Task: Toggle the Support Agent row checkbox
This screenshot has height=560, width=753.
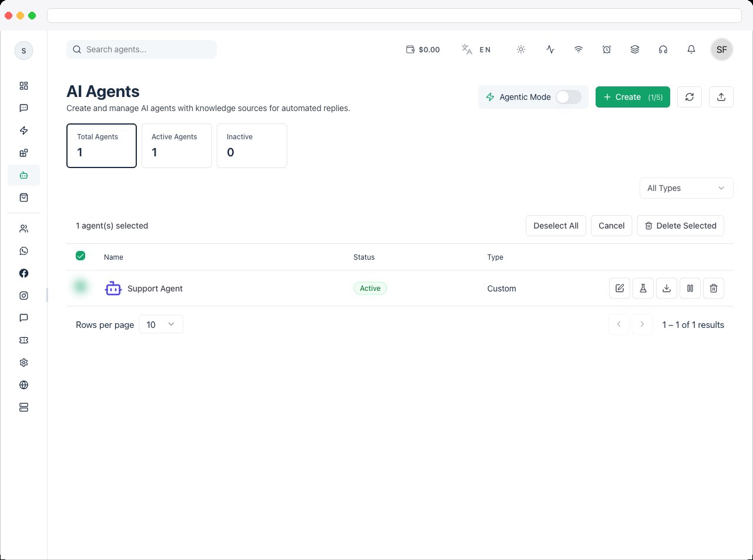Action: click(x=80, y=287)
